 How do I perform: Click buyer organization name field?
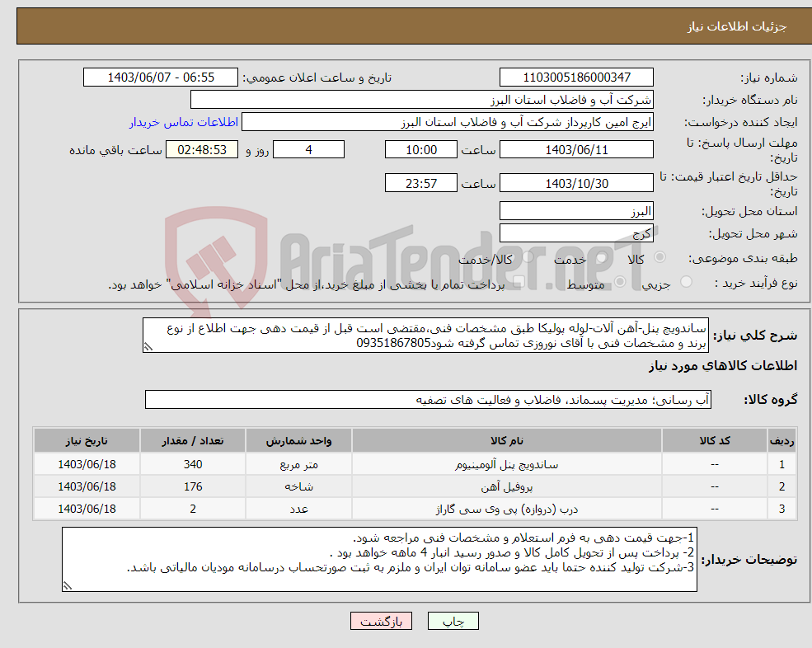pos(422,100)
